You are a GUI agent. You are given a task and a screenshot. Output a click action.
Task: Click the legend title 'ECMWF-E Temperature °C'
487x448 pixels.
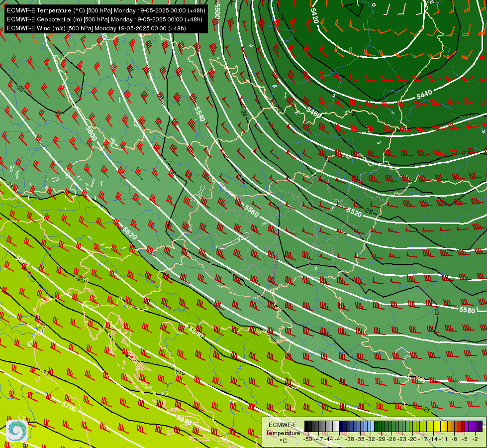(x=283, y=433)
